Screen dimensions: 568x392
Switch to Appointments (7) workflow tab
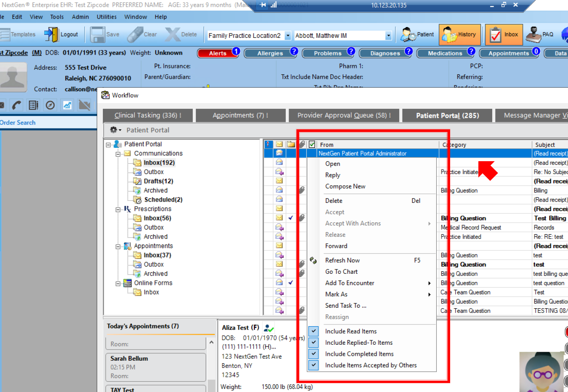(x=240, y=115)
